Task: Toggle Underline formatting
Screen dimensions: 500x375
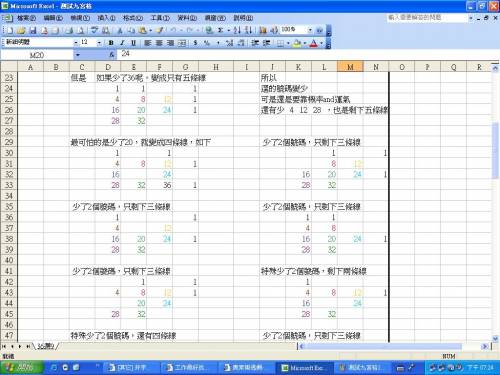Action: [133, 43]
